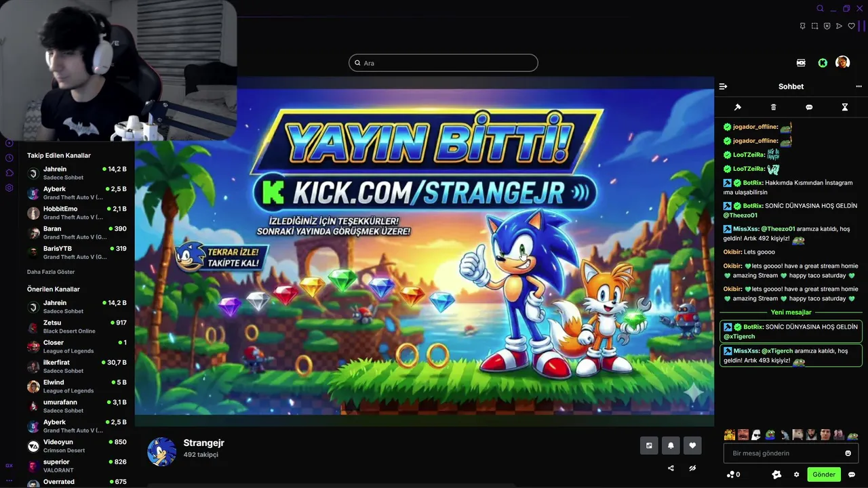
Task: Open the extensions cube icon in browser sidebar
Action: (9, 173)
